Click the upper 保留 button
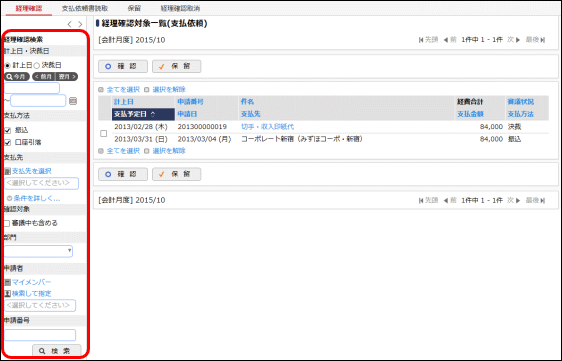 click(176, 66)
